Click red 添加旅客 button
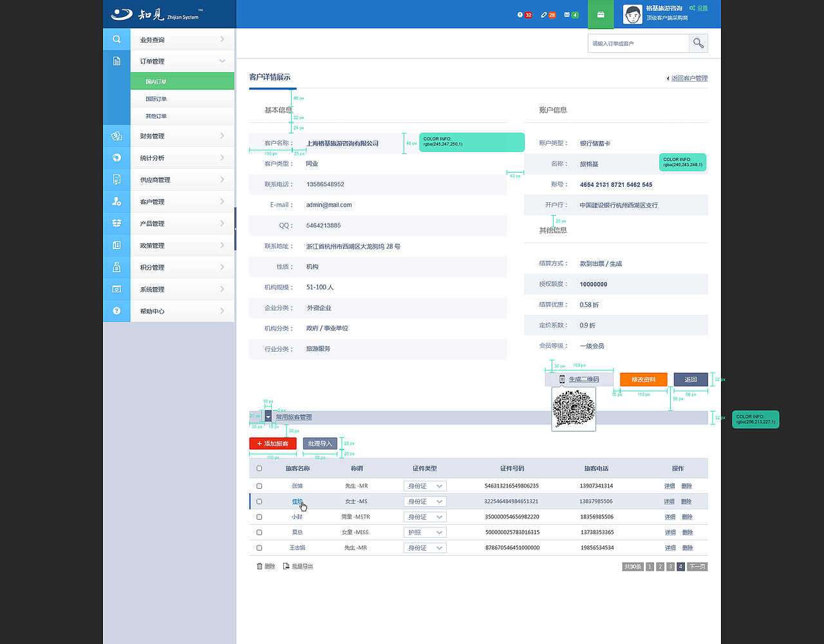The width and height of the screenshot is (824, 644). point(273,444)
